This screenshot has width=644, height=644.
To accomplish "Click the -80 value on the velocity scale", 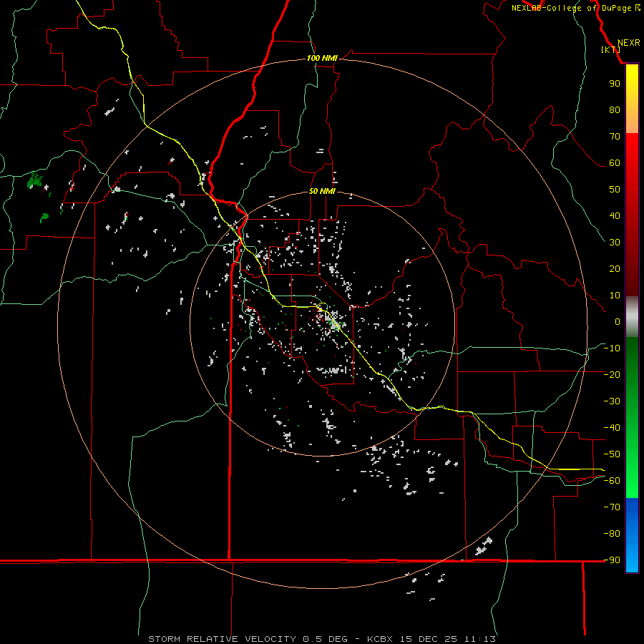I will [x=612, y=534].
